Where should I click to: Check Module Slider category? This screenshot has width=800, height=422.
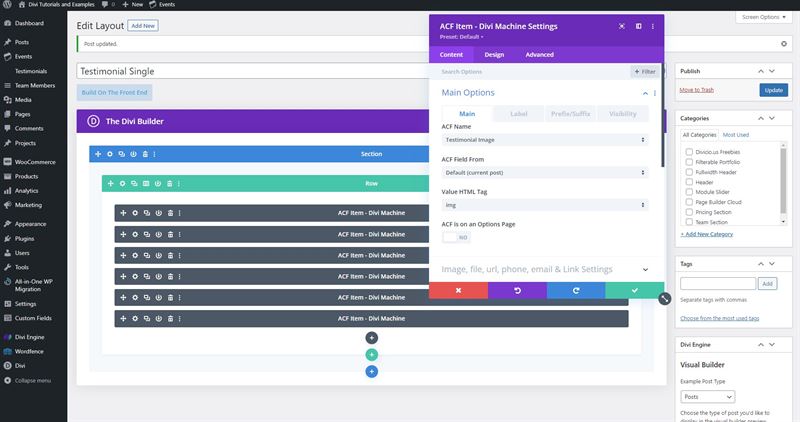tap(689, 192)
